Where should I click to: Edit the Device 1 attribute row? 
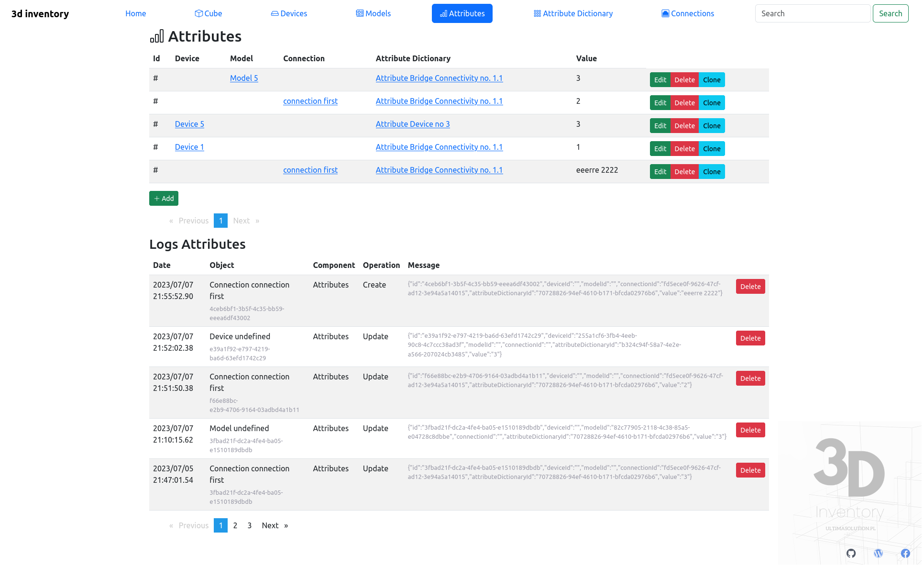(x=660, y=149)
